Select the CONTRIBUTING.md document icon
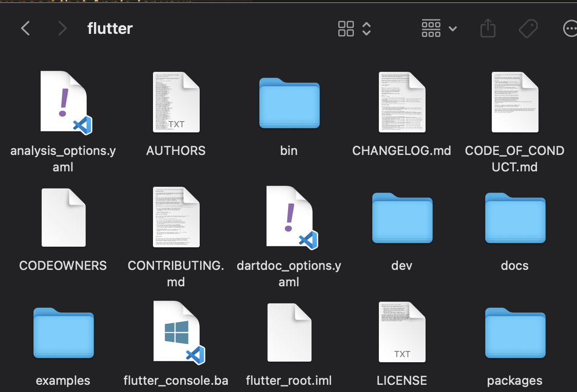 (x=176, y=217)
